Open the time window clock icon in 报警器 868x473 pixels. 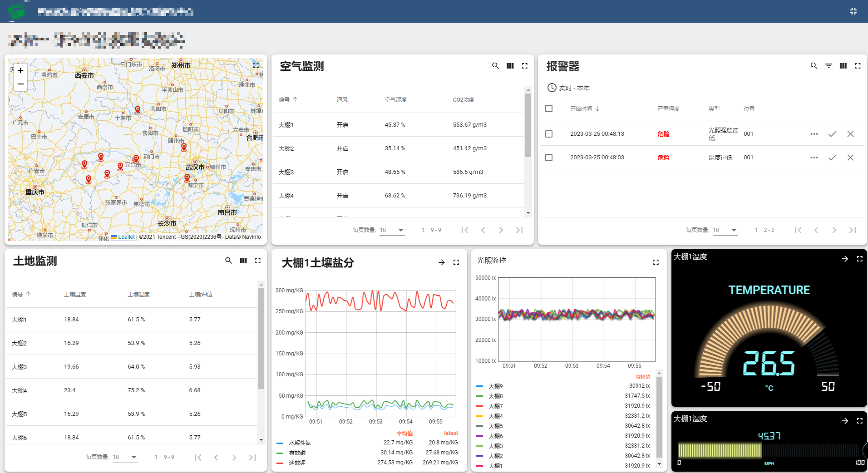[552, 88]
